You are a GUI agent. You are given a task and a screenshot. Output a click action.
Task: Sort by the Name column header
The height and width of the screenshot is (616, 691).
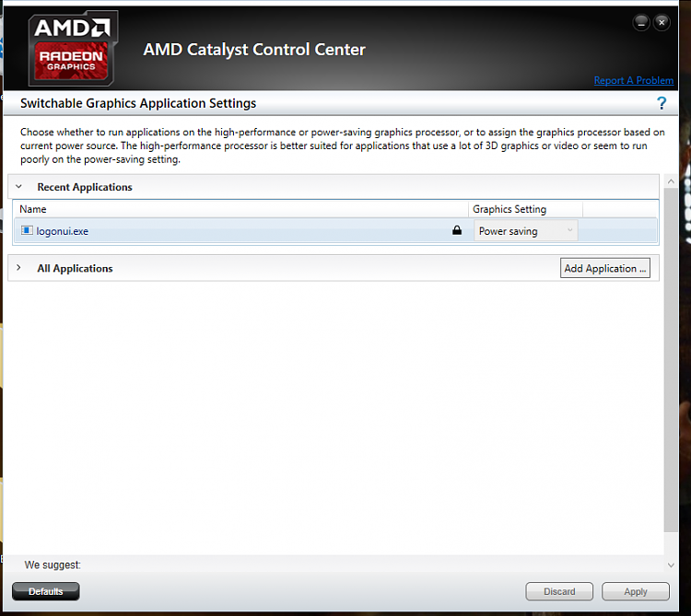click(240, 209)
